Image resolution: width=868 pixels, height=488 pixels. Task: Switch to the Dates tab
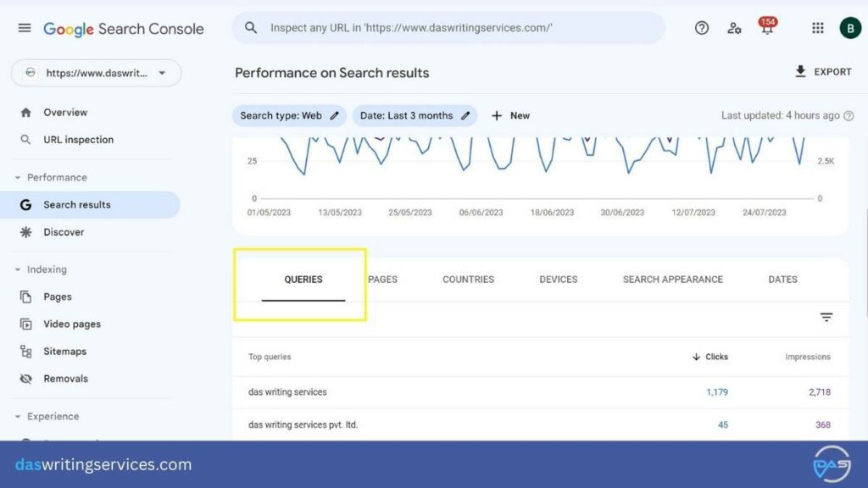[x=782, y=280]
